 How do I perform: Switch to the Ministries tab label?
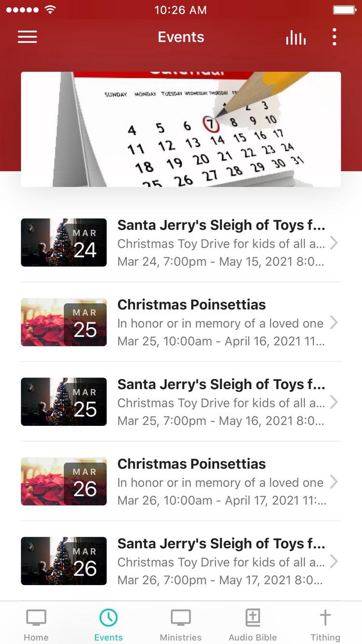point(181,637)
